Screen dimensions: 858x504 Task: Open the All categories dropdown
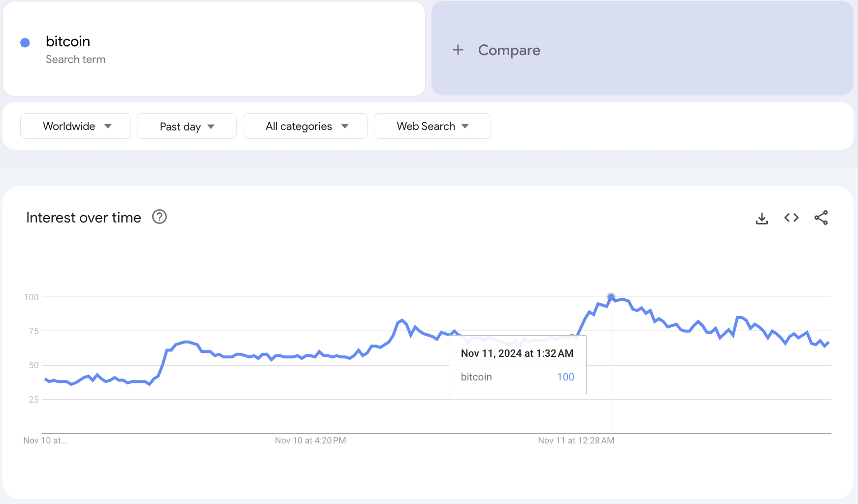(305, 126)
